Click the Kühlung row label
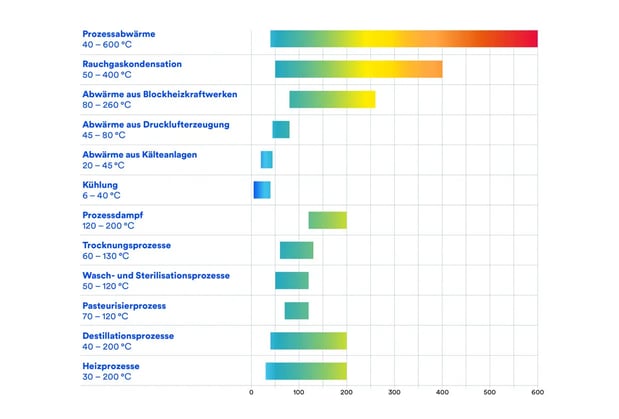 click(100, 185)
